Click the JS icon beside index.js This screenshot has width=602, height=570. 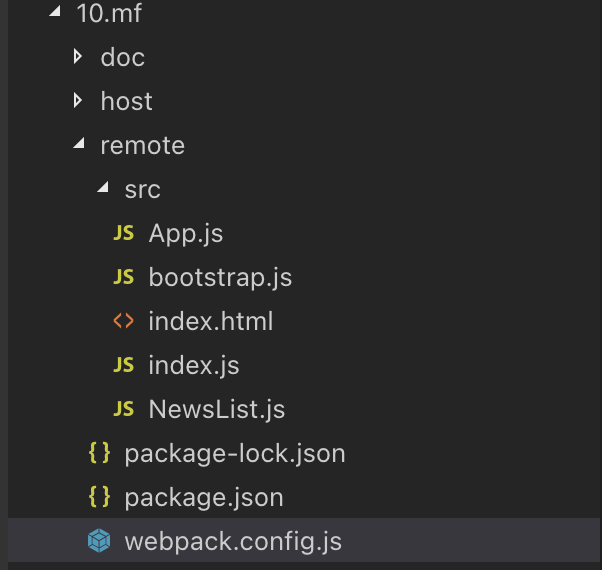(x=124, y=365)
